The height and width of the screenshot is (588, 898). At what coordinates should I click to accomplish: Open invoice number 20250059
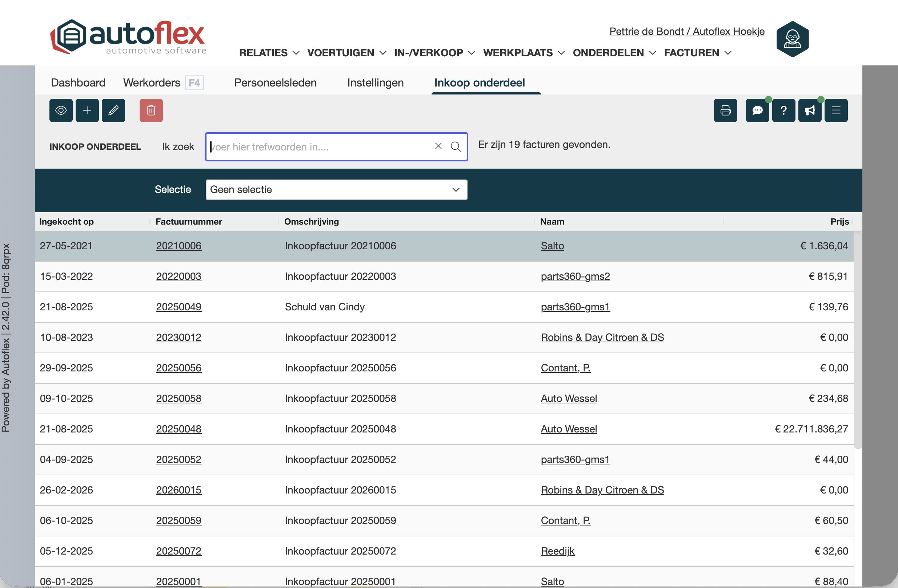tap(179, 521)
